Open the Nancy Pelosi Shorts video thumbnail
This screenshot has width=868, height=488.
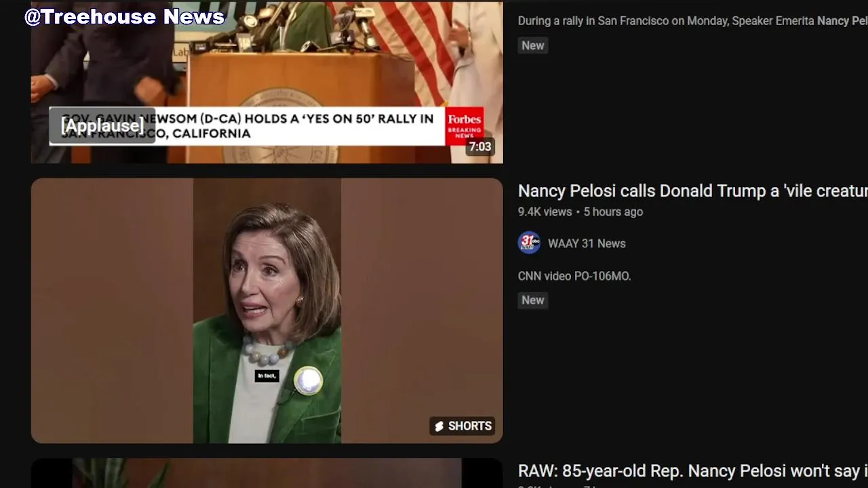[267, 310]
